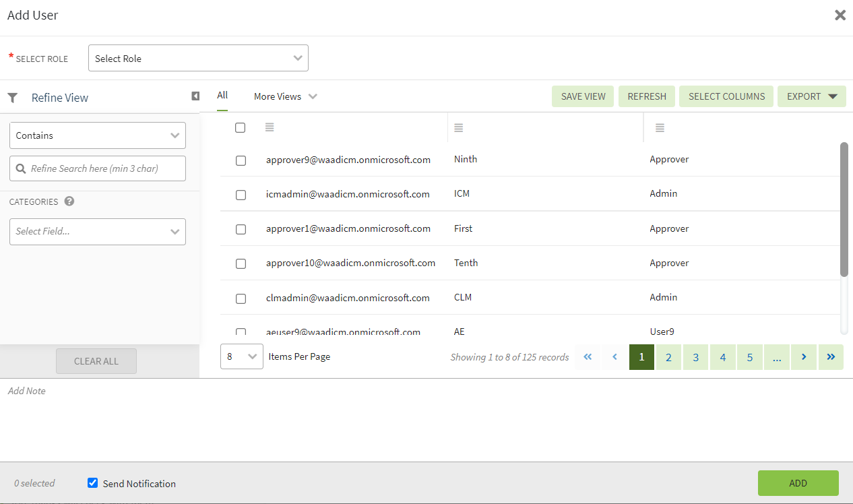Image resolution: width=853 pixels, height=504 pixels.
Task: Close the Add User dialog
Action: (840, 15)
